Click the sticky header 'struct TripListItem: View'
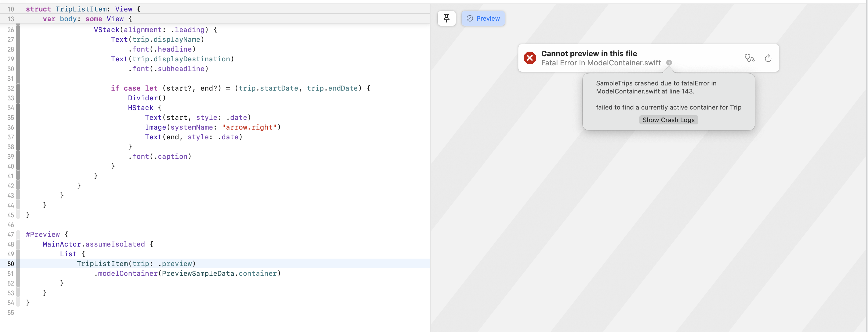 tap(83, 9)
